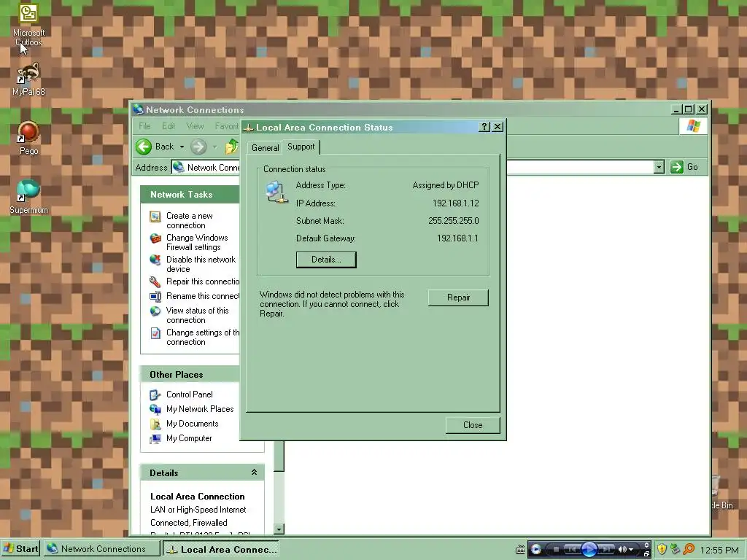This screenshot has height=560, width=747.
Task: Open the Disable this network device link
Action: (x=201, y=264)
